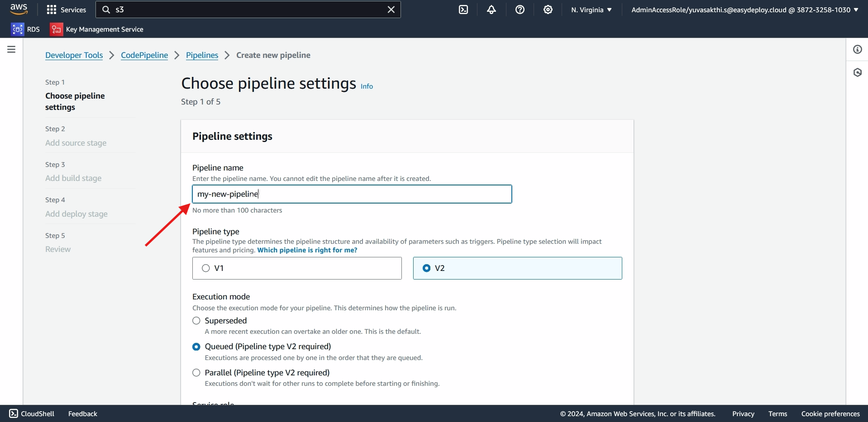Select Step 2 Add source stage
868x422 pixels.
point(76,143)
